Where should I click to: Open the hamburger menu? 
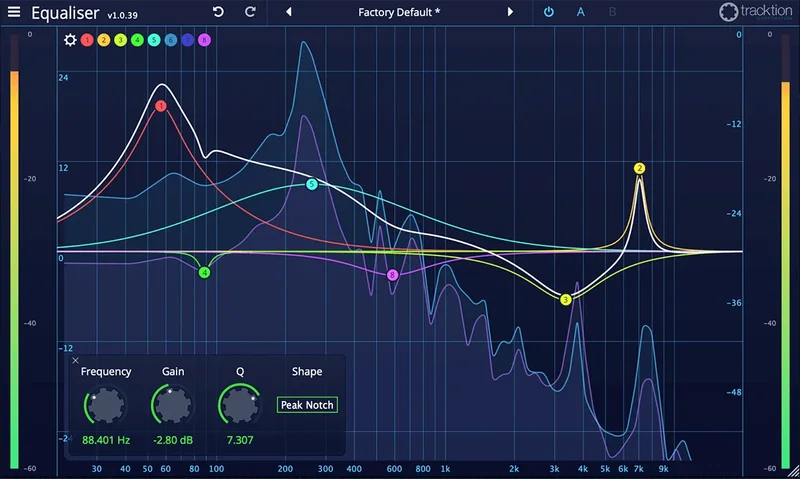[14, 12]
